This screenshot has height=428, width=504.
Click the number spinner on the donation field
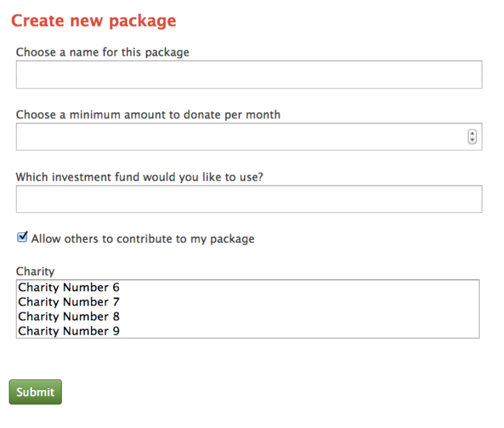click(472, 137)
